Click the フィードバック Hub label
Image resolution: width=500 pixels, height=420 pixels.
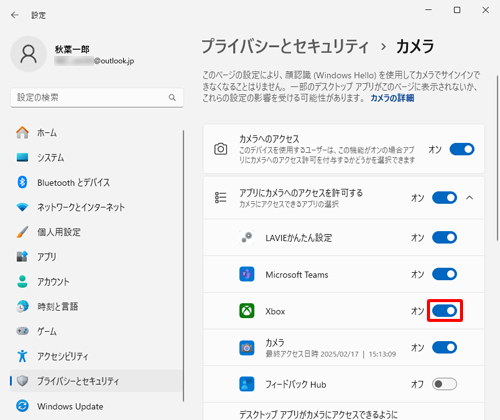click(x=296, y=384)
